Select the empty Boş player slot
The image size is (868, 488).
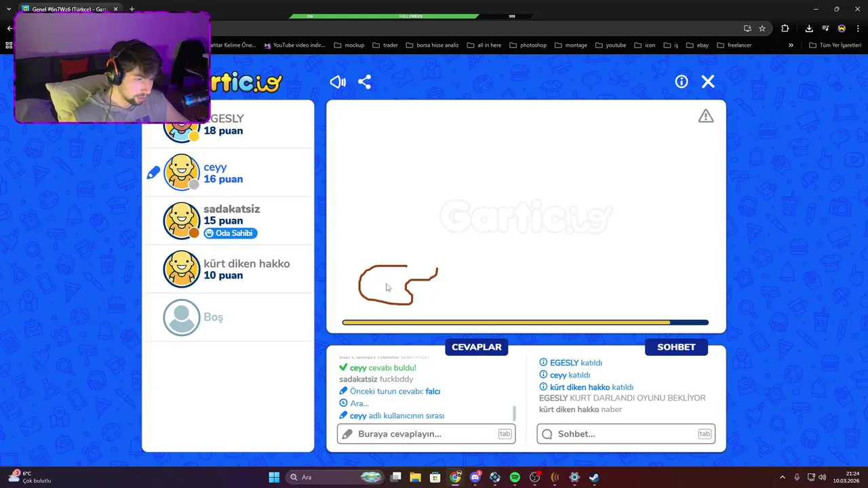228,317
